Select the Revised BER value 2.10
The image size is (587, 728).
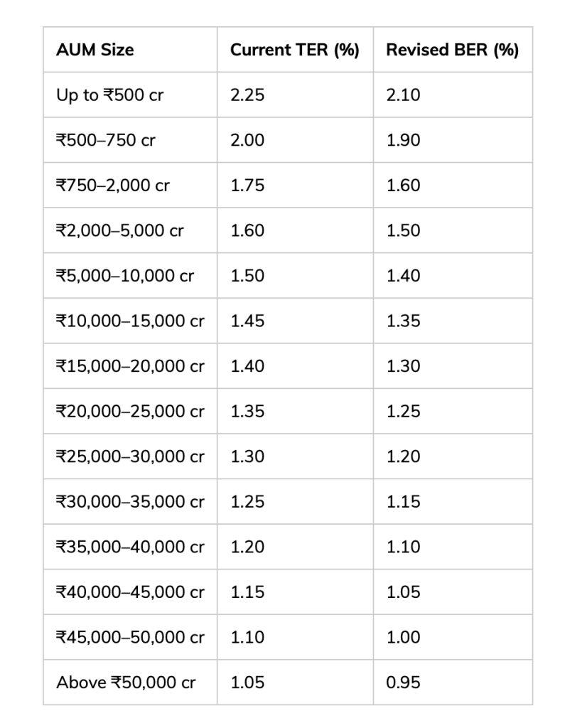click(x=403, y=95)
